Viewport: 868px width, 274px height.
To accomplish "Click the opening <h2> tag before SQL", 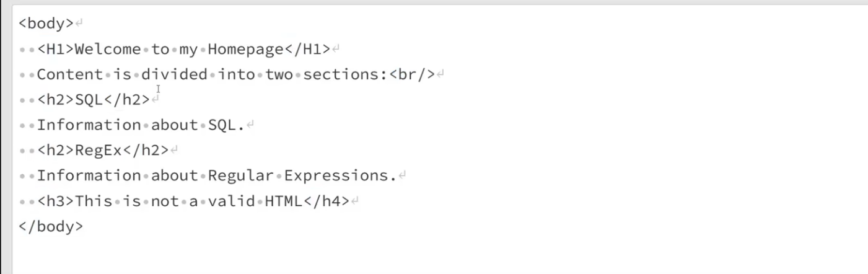I will click(x=56, y=100).
